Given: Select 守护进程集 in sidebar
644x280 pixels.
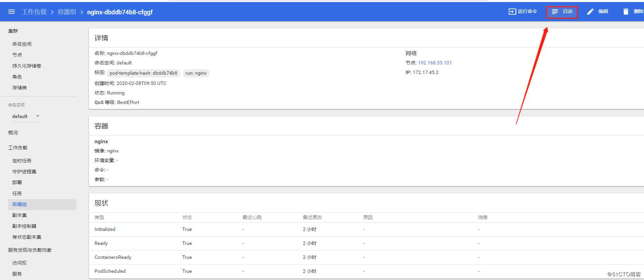Looking at the screenshot, I should (24, 172).
